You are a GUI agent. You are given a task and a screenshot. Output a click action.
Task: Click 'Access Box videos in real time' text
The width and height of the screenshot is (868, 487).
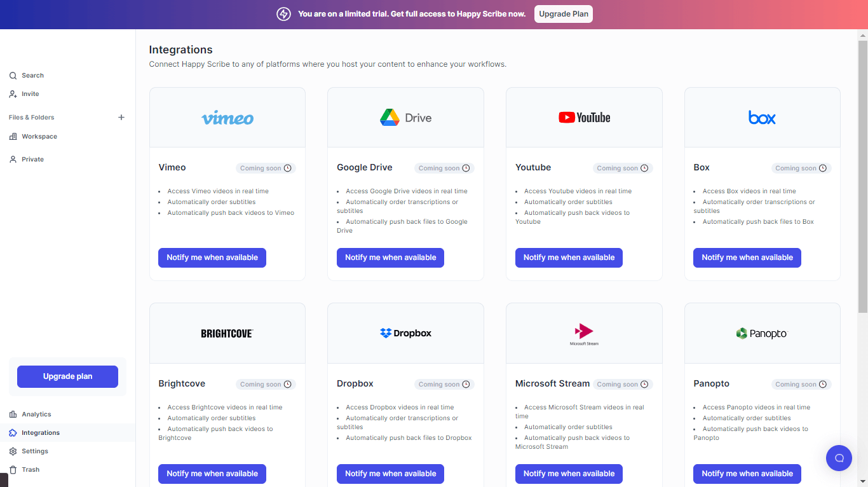click(749, 191)
